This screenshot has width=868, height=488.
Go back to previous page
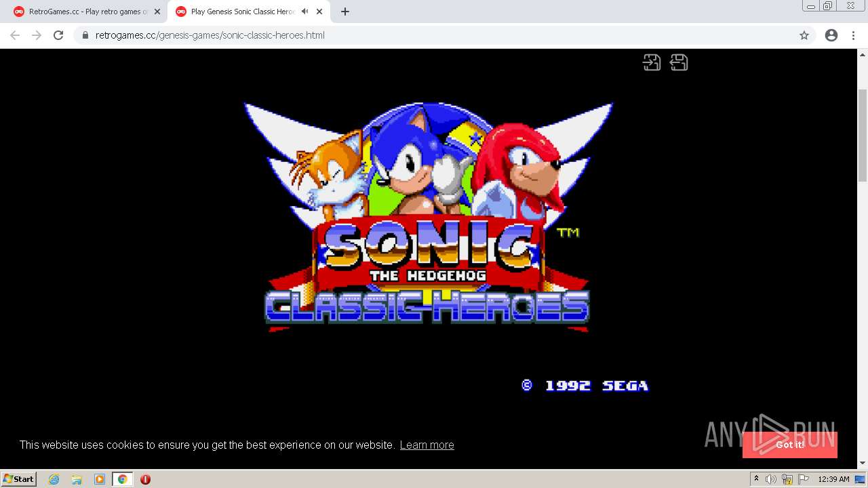click(x=15, y=35)
